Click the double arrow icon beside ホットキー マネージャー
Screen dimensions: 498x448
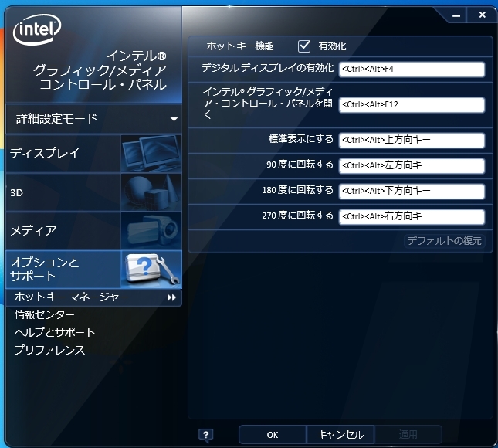coord(171,297)
